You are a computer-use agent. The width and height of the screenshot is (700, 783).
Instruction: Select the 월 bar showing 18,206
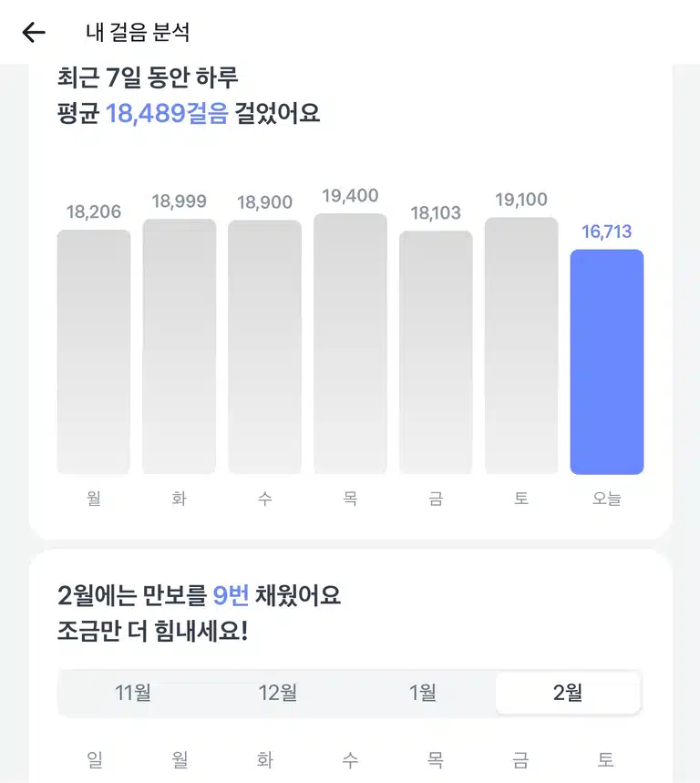tap(94, 352)
